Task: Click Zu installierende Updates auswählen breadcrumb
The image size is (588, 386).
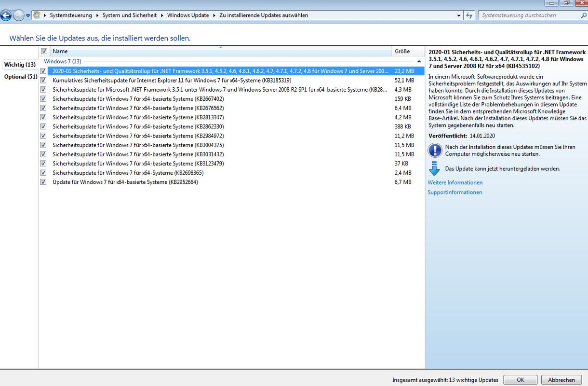Action: 264,15
